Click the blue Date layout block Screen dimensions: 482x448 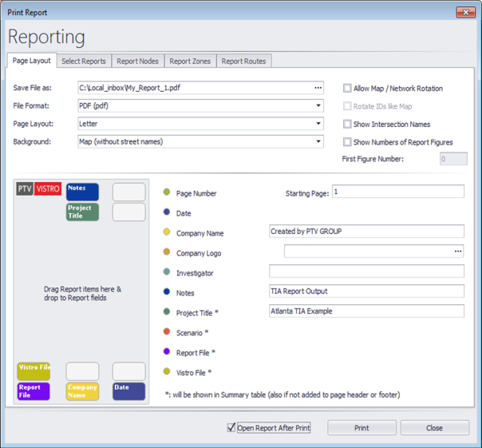(128, 391)
